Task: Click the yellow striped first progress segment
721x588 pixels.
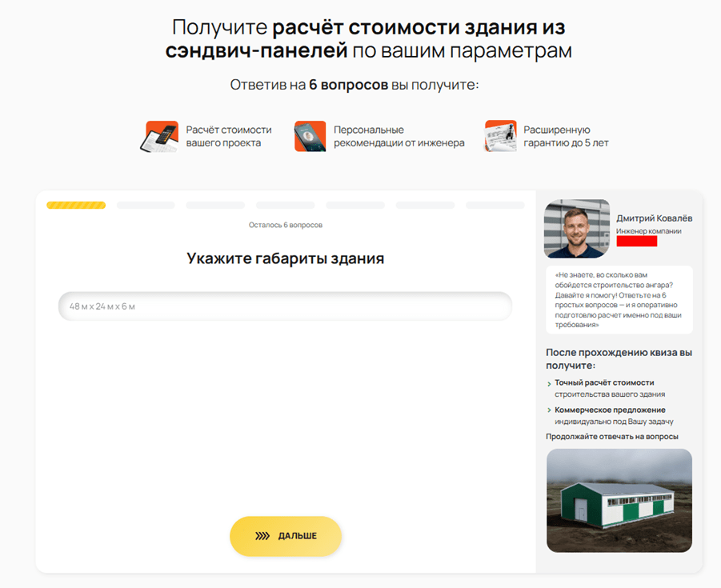Action: pyautogui.click(x=76, y=206)
